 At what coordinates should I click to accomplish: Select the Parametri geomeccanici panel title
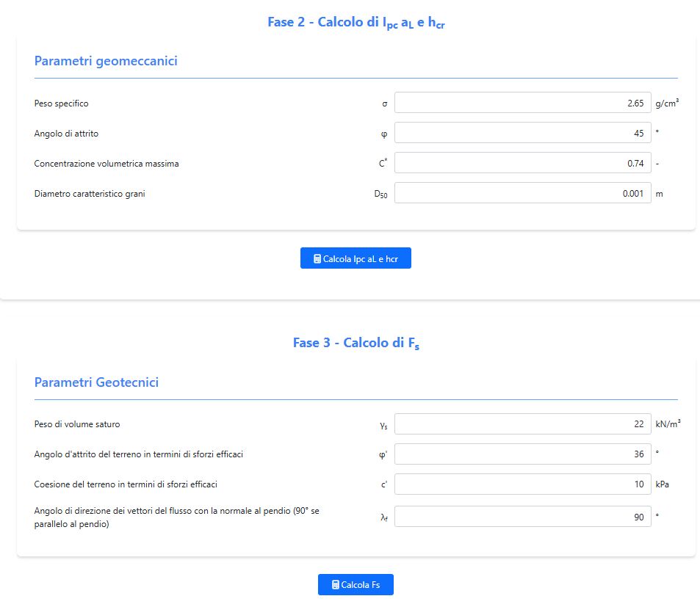(x=106, y=61)
